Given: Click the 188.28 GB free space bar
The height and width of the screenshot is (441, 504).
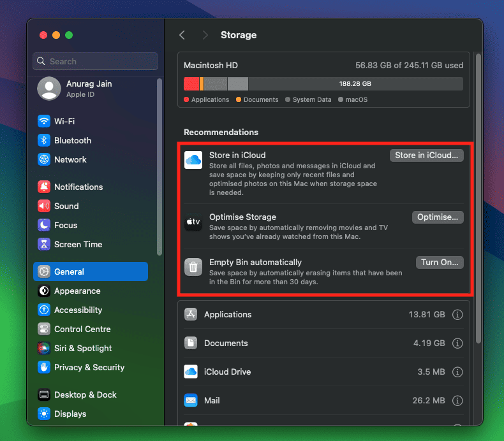Looking at the screenshot, I should coord(355,84).
